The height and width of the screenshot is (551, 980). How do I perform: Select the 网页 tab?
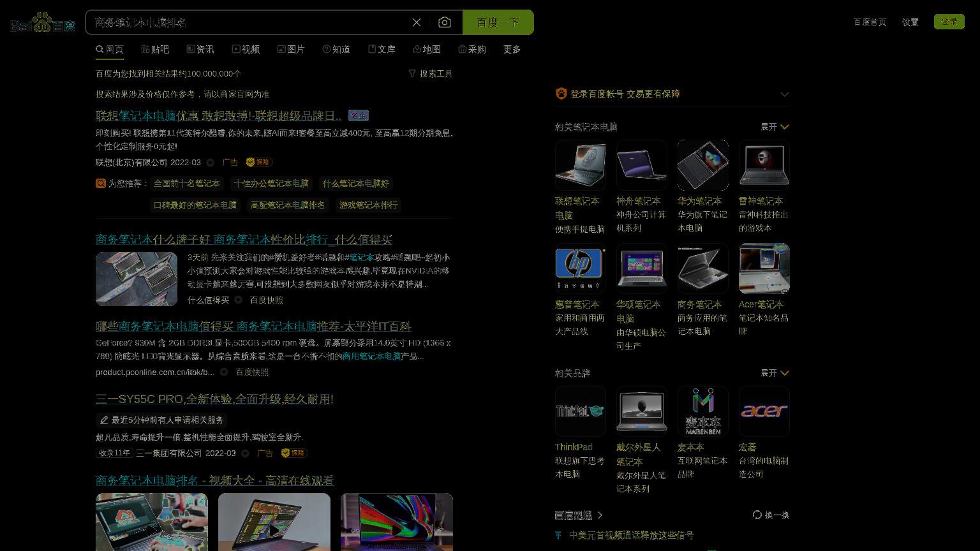point(110,49)
